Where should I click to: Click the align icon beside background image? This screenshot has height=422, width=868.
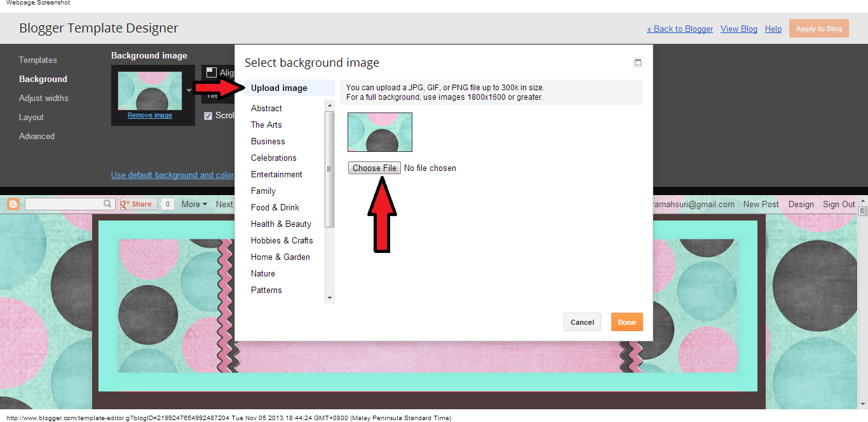[212, 73]
